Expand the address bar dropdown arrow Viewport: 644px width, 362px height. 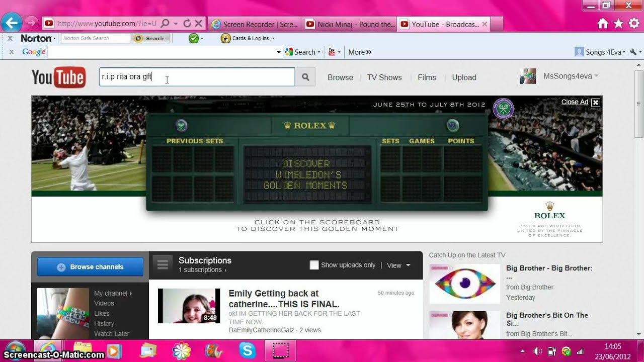point(176,24)
